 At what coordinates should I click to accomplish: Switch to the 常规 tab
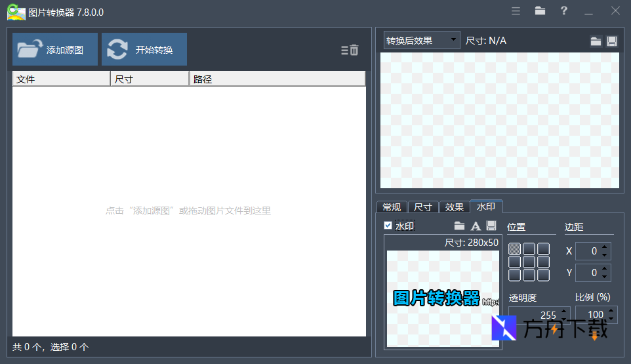(x=392, y=207)
